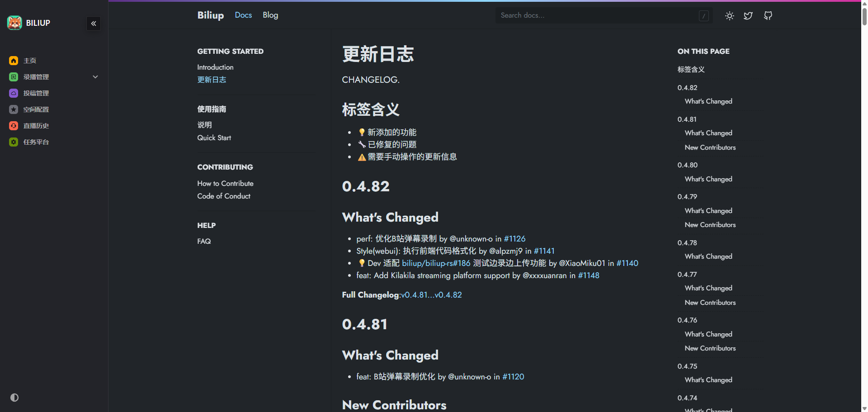Open 主页 in sidebar menu

point(30,61)
